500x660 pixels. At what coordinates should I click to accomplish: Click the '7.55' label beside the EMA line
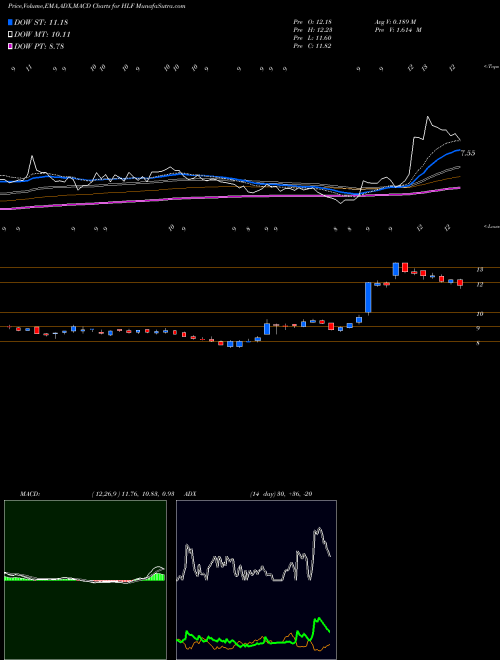point(468,153)
